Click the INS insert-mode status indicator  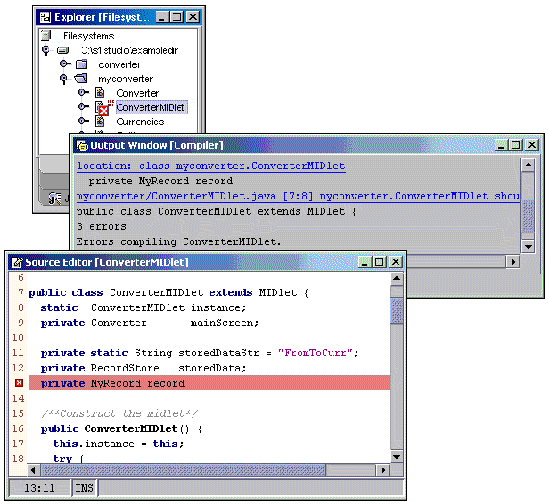[84, 488]
